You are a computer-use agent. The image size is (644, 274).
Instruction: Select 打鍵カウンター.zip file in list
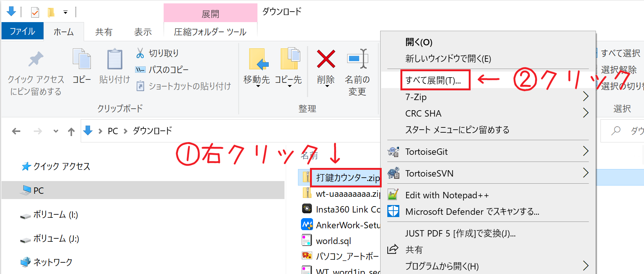coord(347,178)
